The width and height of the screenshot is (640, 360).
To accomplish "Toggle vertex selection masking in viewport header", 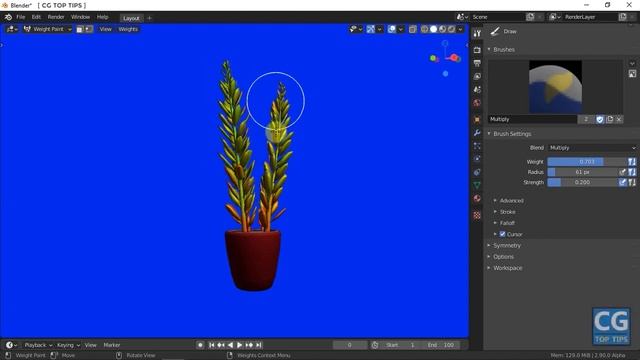I will (x=89, y=29).
